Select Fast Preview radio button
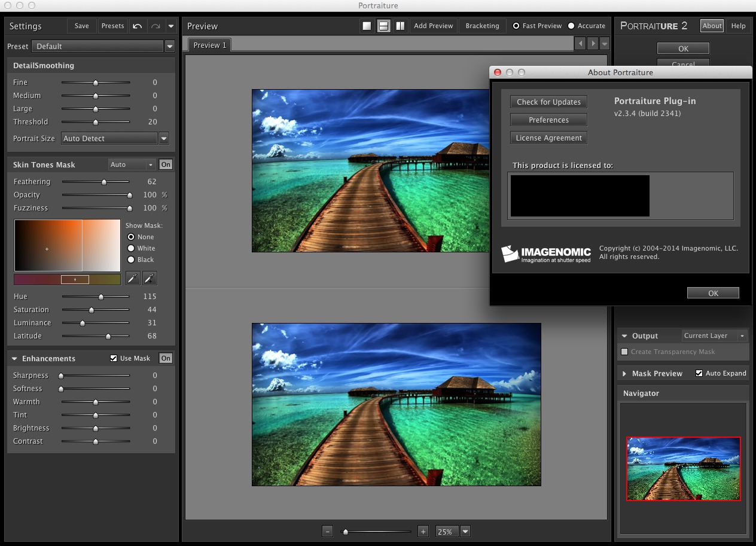This screenshot has width=756, height=546. [516, 26]
